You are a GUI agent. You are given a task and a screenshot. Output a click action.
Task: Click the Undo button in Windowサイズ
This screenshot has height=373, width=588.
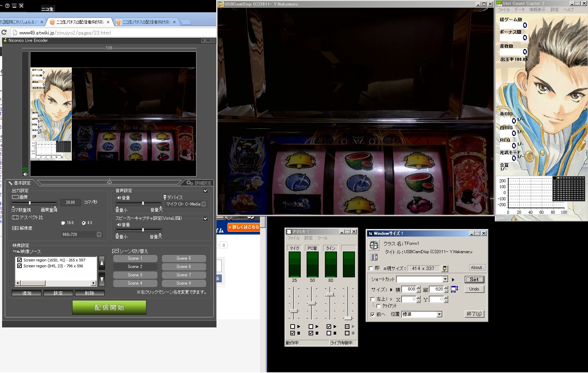click(474, 289)
